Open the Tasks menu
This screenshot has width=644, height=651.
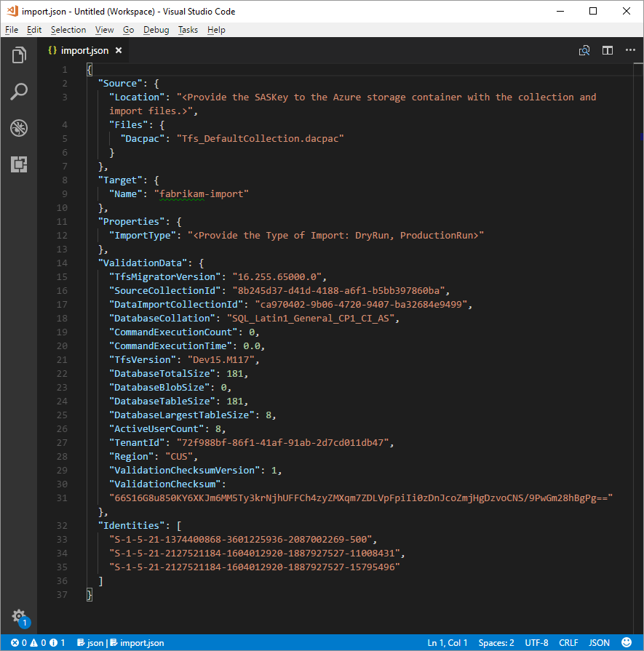[x=188, y=30]
